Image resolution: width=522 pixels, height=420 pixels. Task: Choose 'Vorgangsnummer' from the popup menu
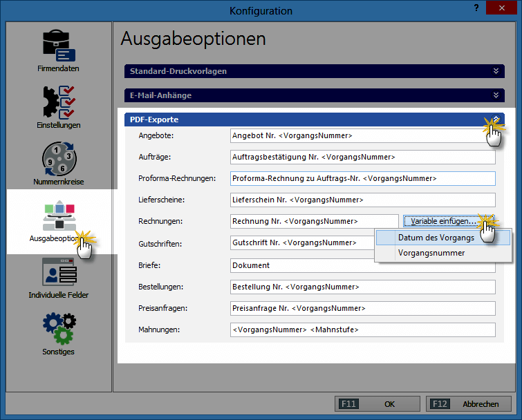pos(431,253)
